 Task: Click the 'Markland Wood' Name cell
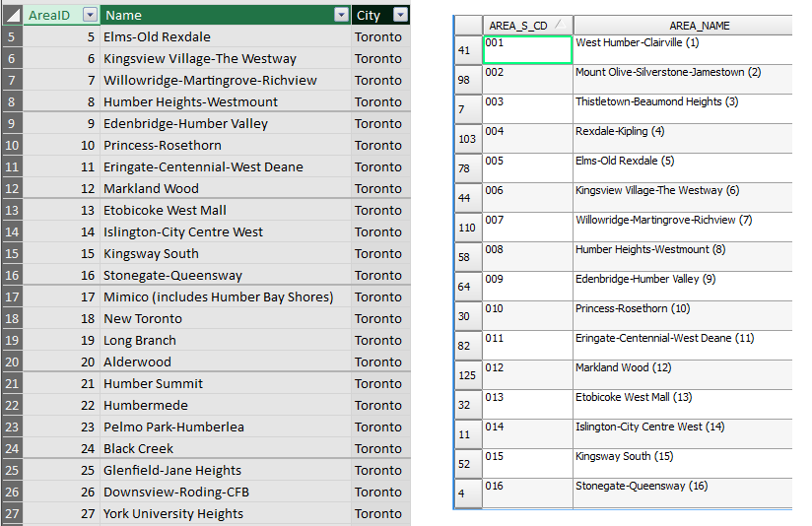click(x=226, y=188)
